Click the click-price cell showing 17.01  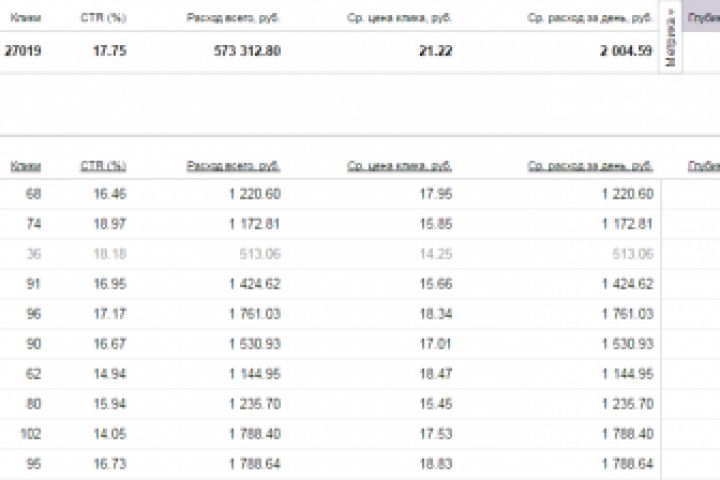438,344
